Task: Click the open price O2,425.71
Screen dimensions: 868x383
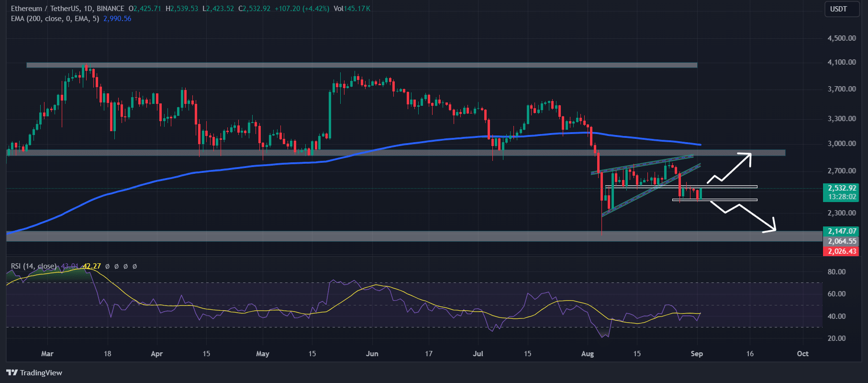Action: [145, 9]
